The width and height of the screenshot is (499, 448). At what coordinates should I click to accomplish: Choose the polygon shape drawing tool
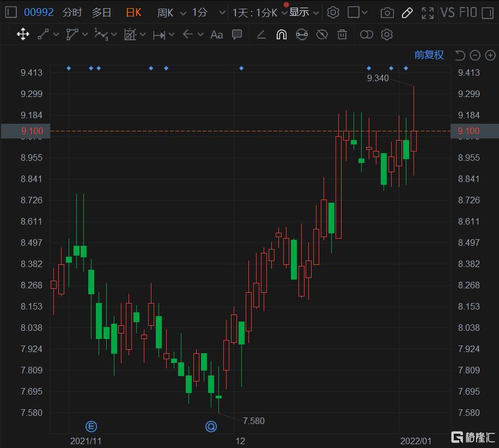(x=72, y=34)
